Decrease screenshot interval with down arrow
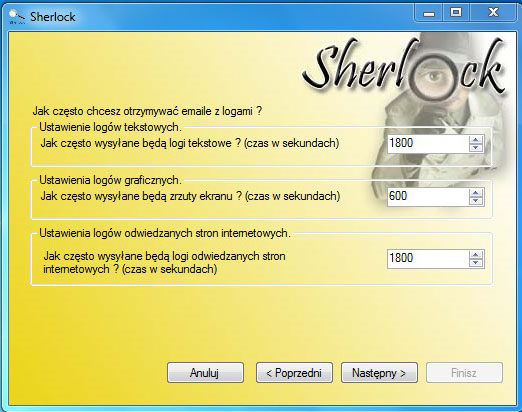522x412 pixels. pos(476,201)
